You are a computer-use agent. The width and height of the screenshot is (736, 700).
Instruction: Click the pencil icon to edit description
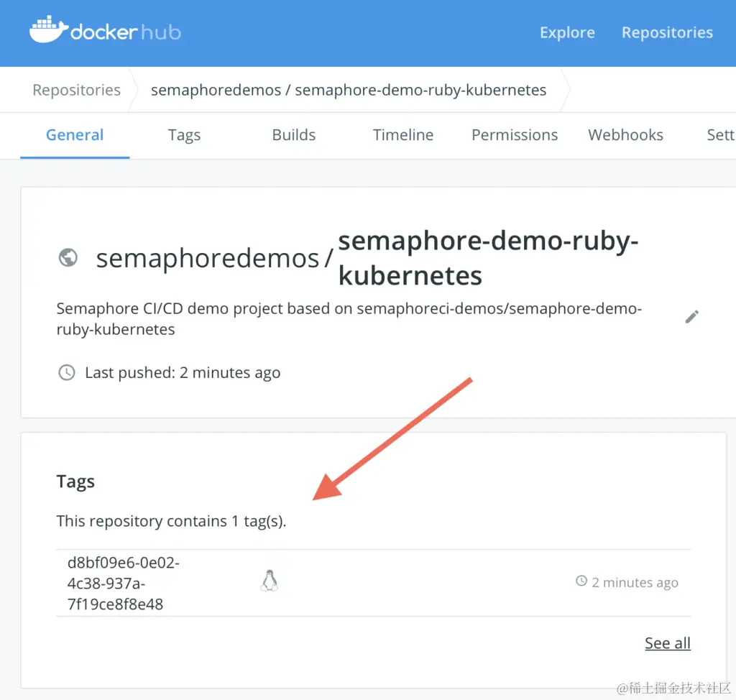[x=692, y=316]
